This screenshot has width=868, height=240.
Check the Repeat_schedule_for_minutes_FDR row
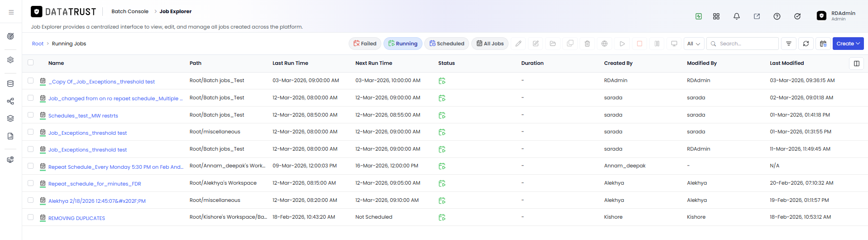coord(31,183)
